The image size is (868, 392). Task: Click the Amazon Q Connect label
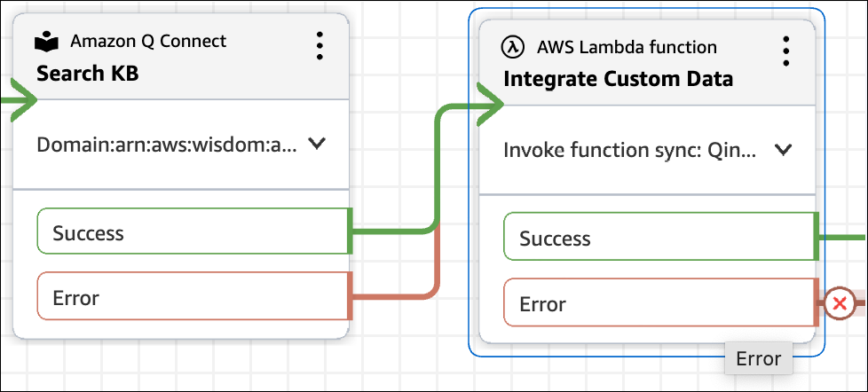click(148, 41)
